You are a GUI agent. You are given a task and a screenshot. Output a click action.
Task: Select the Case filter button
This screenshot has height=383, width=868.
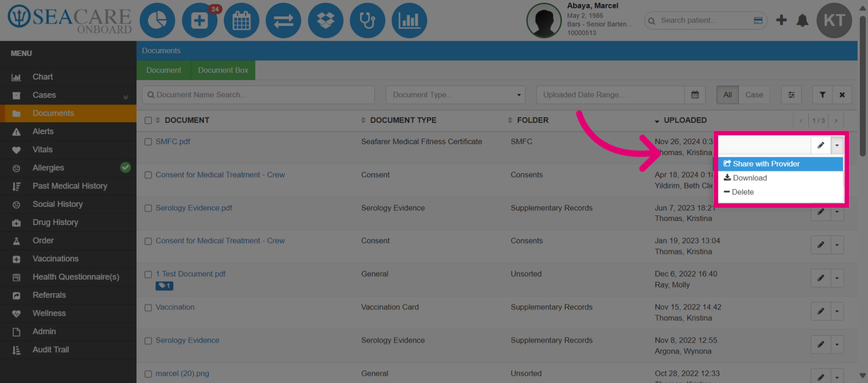754,95
